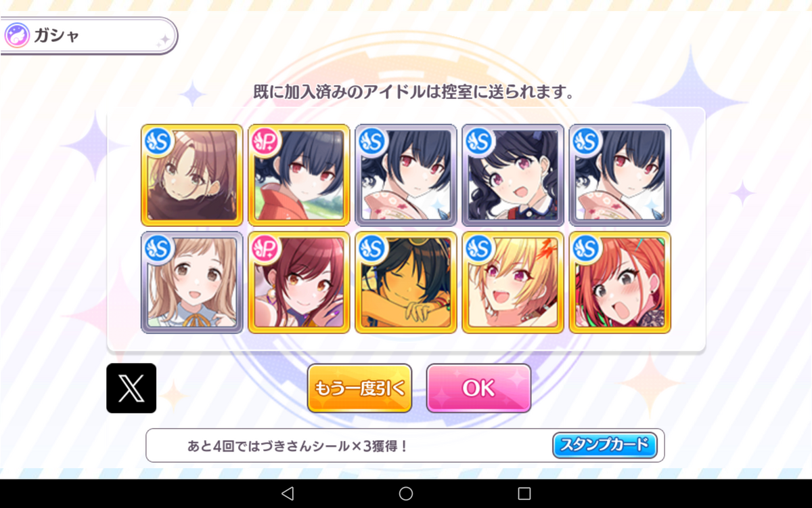Tap the X share icon

coord(131,388)
